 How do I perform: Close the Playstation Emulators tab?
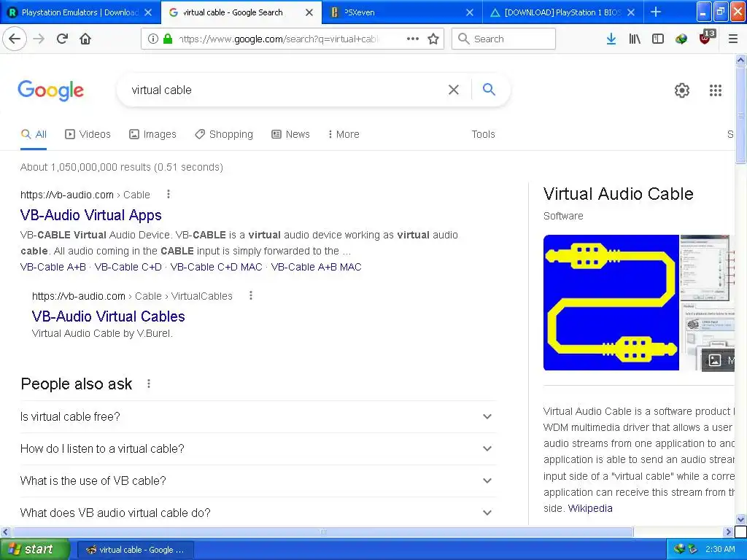148,12
